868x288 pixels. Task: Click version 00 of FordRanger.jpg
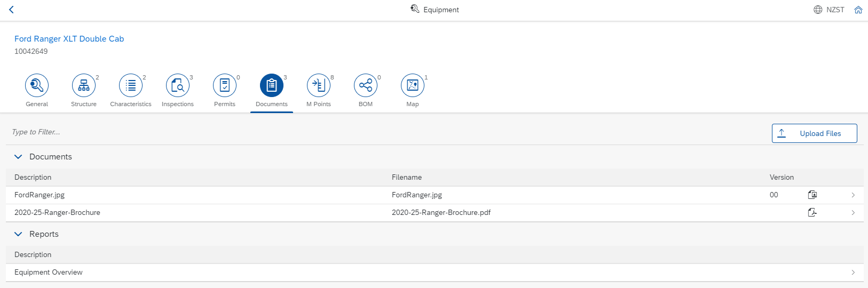pos(774,195)
